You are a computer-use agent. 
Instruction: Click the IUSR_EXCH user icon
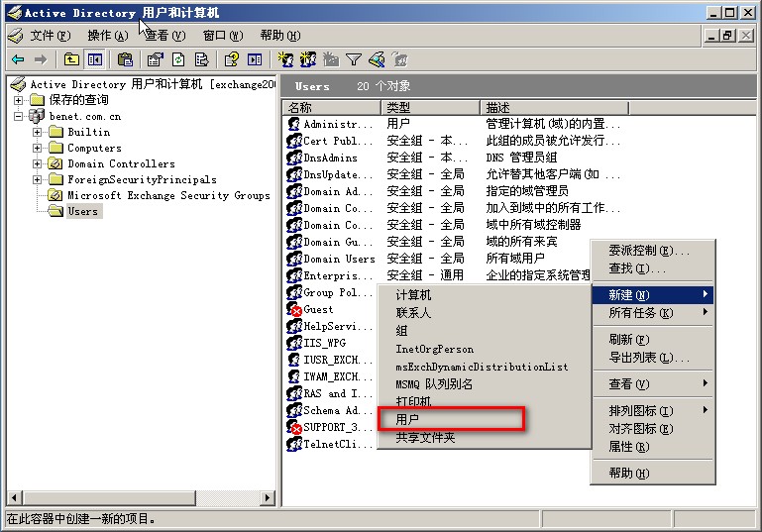pyautogui.click(x=294, y=360)
